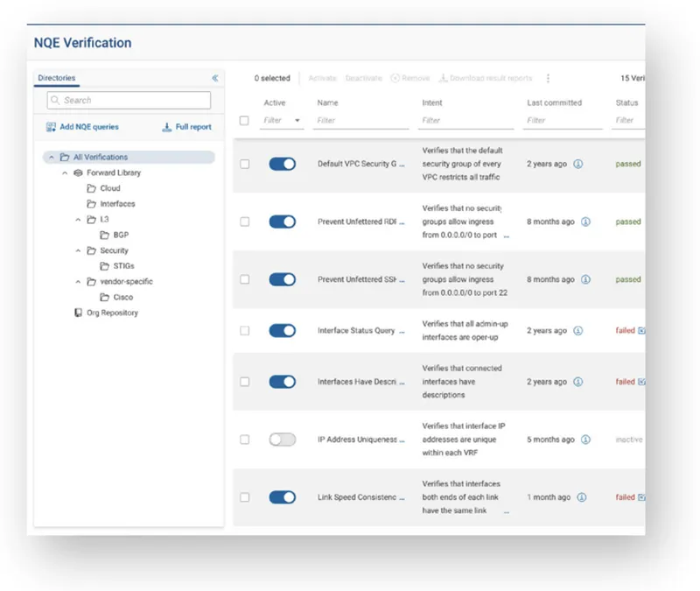The width and height of the screenshot is (700, 591).
Task: Enable the IP Address Uniqueness verification
Action: [x=283, y=440]
